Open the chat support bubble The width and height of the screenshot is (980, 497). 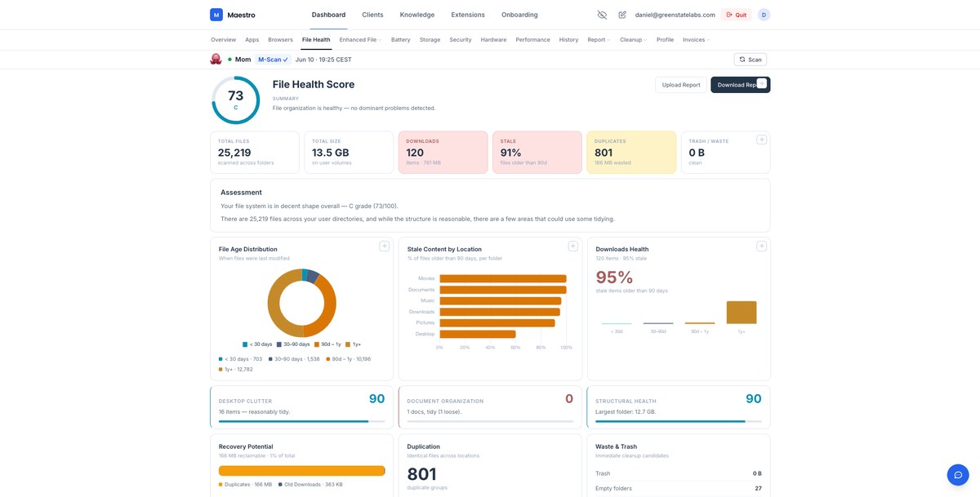[958, 475]
